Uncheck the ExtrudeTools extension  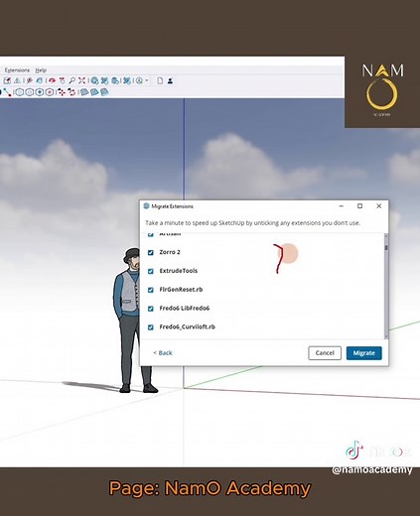(151, 271)
